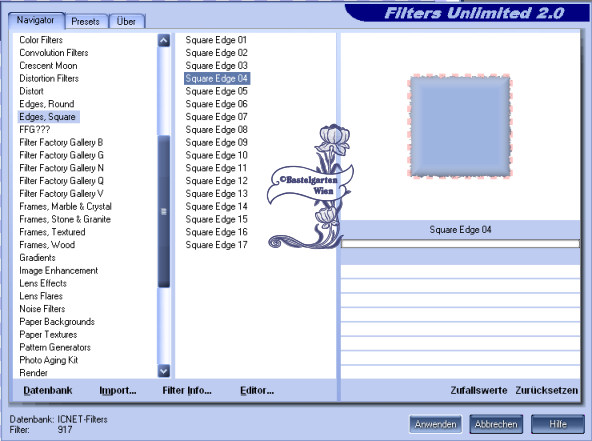Reset values with Zurücksetzen
This screenshot has height=441, width=592.
[x=547, y=390]
